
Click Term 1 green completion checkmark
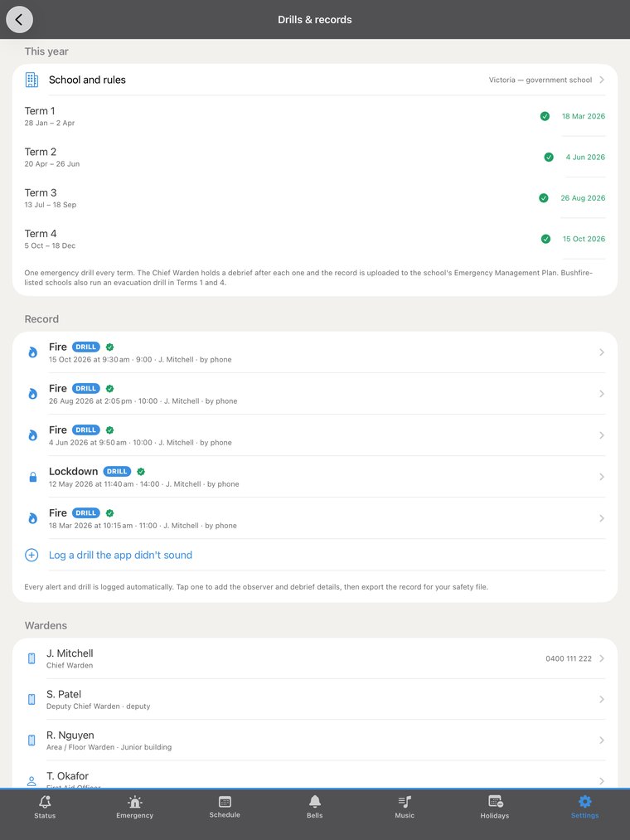click(545, 116)
